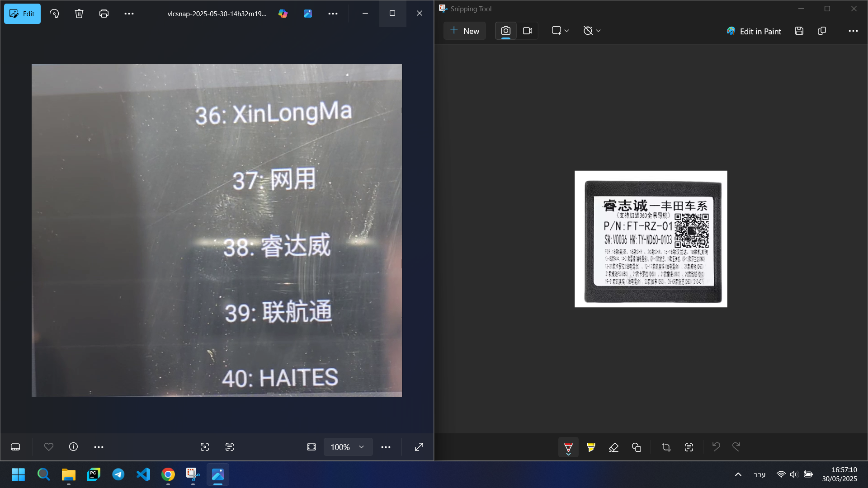This screenshot has height=488, width=868.
Task: Show file info in Photos
Action: click(x=73, y=447)
